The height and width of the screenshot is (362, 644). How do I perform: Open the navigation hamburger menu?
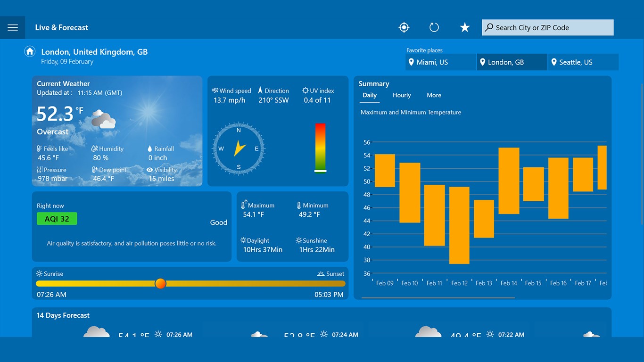13,27
